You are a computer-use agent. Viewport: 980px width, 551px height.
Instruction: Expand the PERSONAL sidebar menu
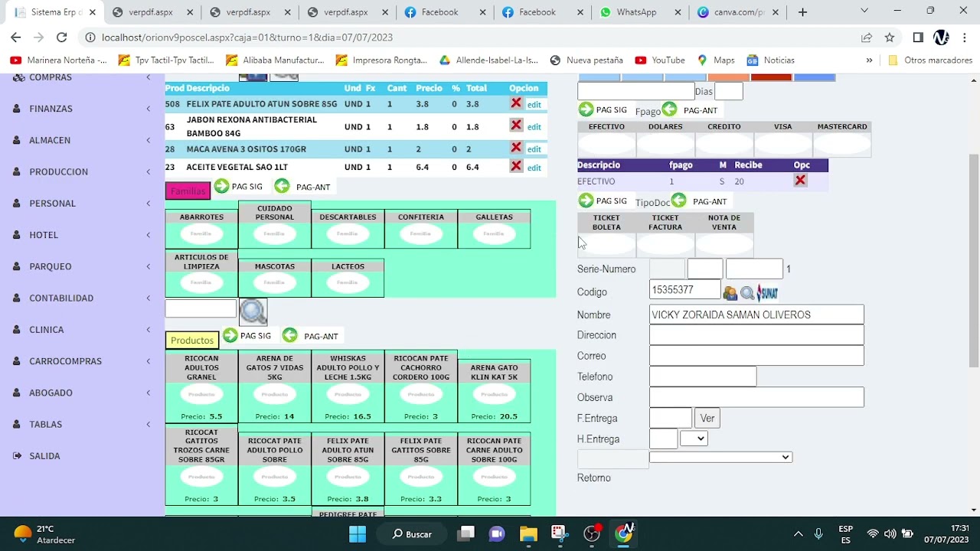[82, 203]
